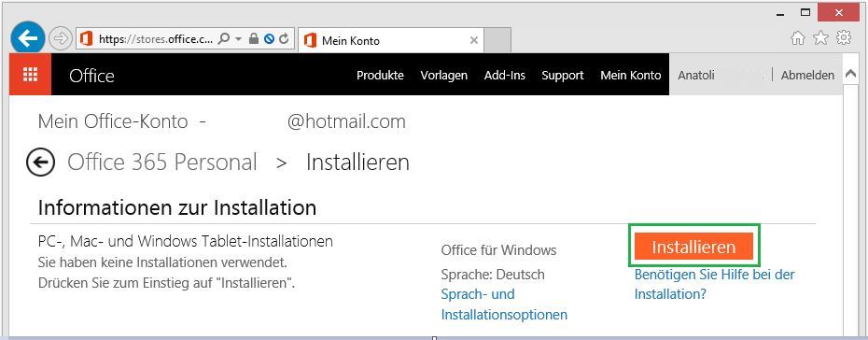This screenshot has width=868, height=340.
Task: Click the scrollbar up arrow
Action: (850, 74)
